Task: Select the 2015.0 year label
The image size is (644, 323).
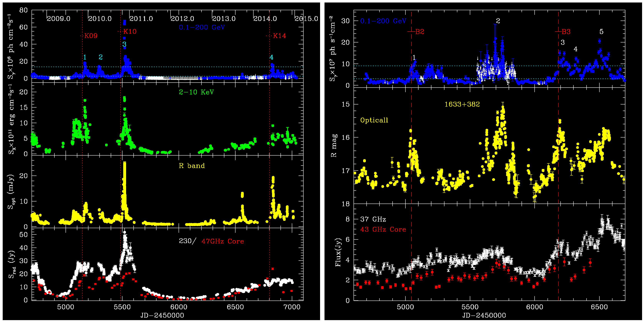Action: coord(306,19)
